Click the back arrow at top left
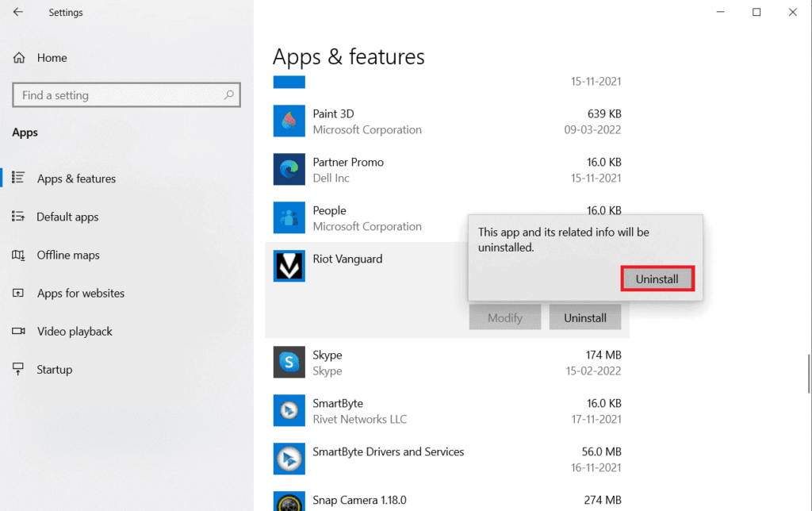The height and width of the screenshot is (511, 812). click(x=17, y=12)
